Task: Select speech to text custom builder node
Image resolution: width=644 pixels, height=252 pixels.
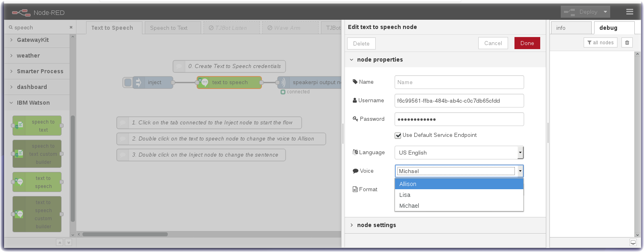Action: 37,154
